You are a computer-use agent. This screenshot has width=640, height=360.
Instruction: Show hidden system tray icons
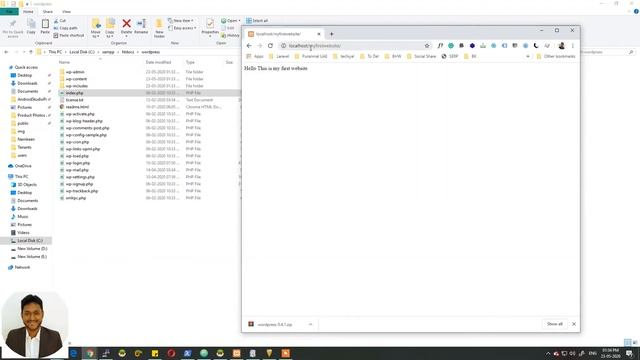click(x=548, y=353)
